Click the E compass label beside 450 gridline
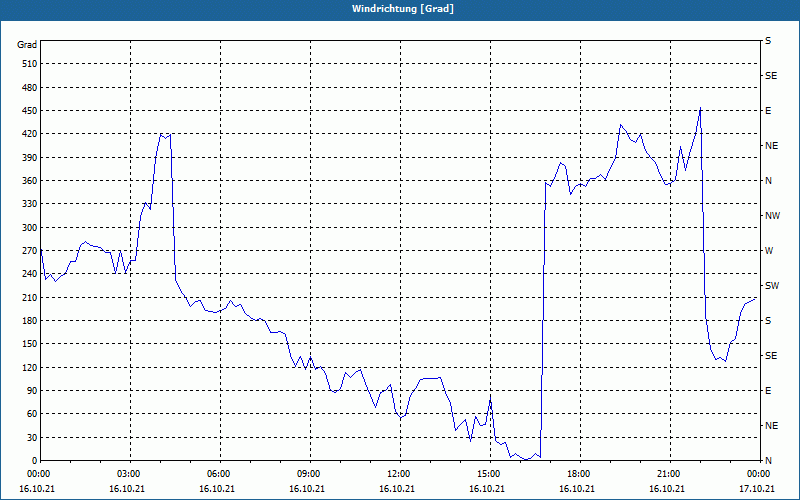The height and width of the screenshot is (500, 800). [x=768, y=111]
